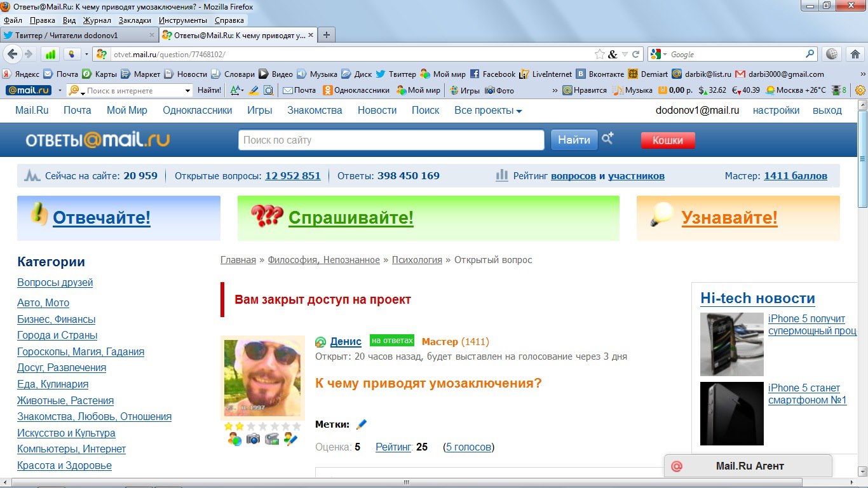The width and height of the screenshot is (868, 488).
Task: Click the выход link
Action: (827, 111)
